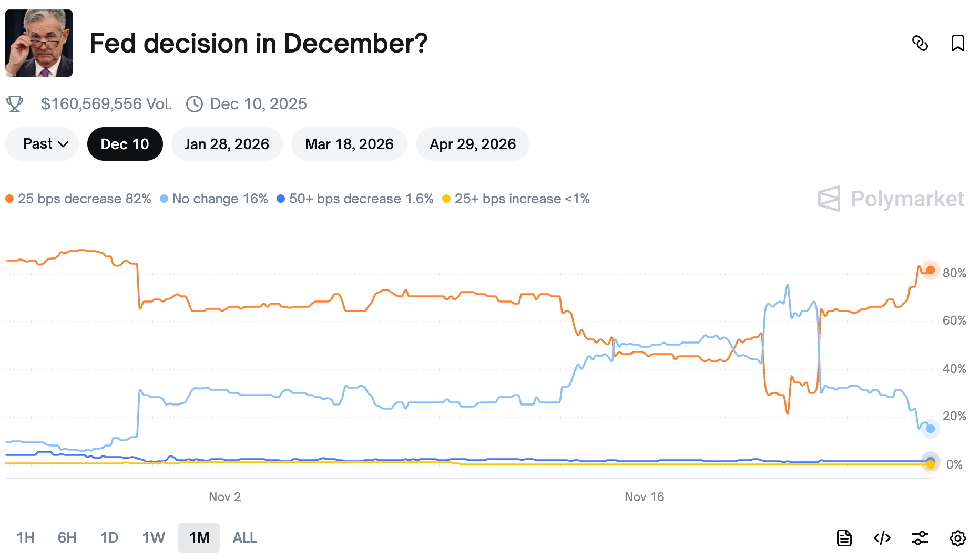980x560 pixels.
Task: Select the Dec 10 meeting tab
Action: (x=125, y=144)
